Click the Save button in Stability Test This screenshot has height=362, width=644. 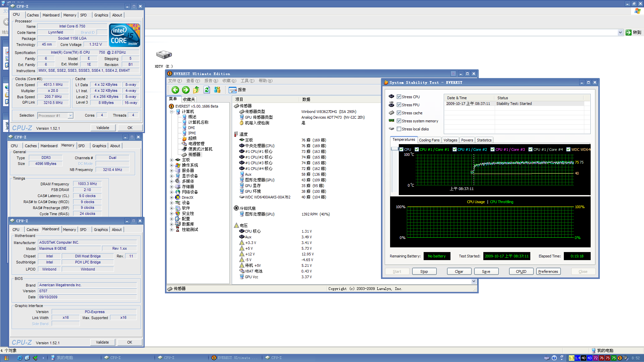(x=486, y=271)
